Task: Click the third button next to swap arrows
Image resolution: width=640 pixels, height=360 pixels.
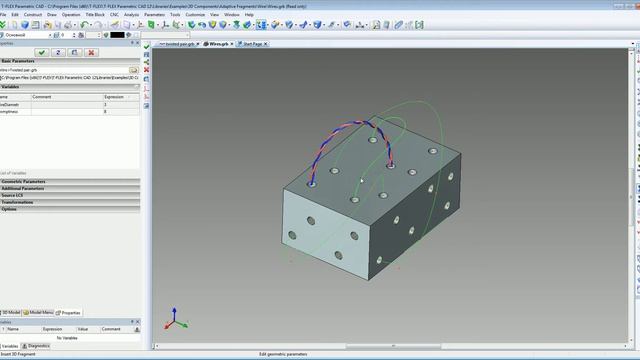Action: 74,52
